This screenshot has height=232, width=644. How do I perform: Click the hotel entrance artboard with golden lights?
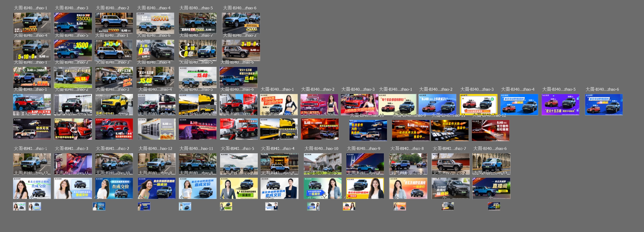tap(279, 164)
